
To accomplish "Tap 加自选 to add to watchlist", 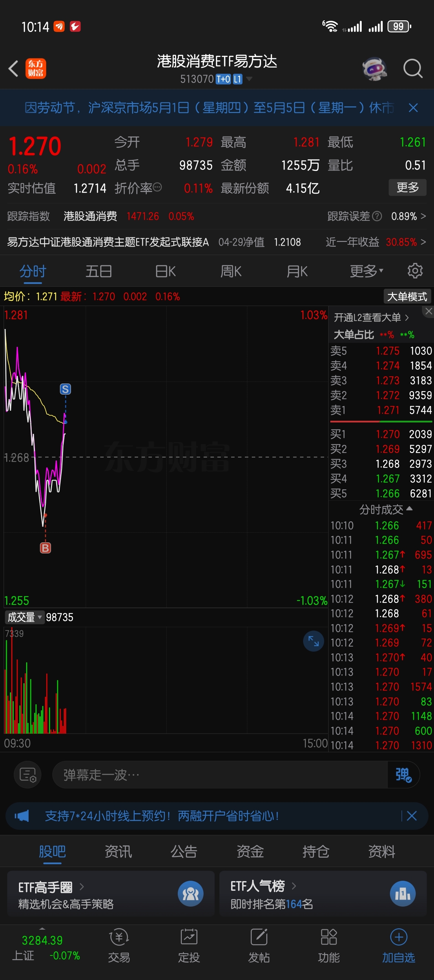I will coord(398,946).
